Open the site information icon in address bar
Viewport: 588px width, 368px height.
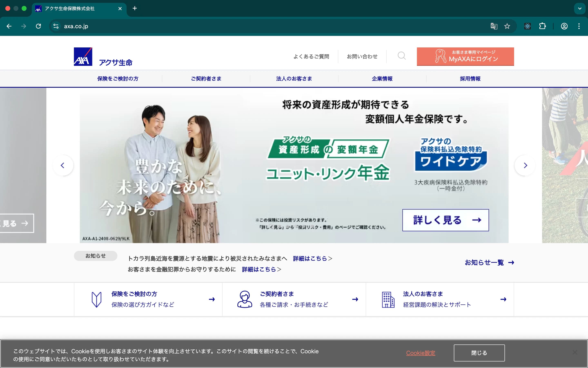pyautogui.click(x=56, y=26)
